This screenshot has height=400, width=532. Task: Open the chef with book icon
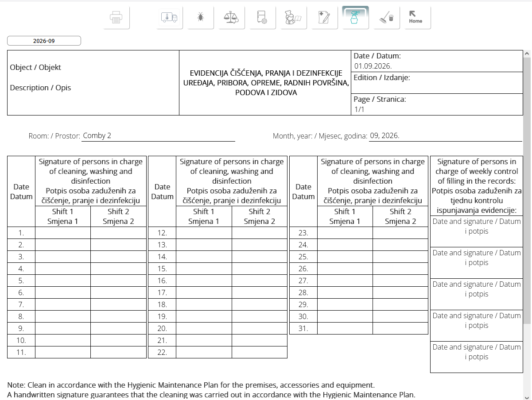(x=294, y=18)
